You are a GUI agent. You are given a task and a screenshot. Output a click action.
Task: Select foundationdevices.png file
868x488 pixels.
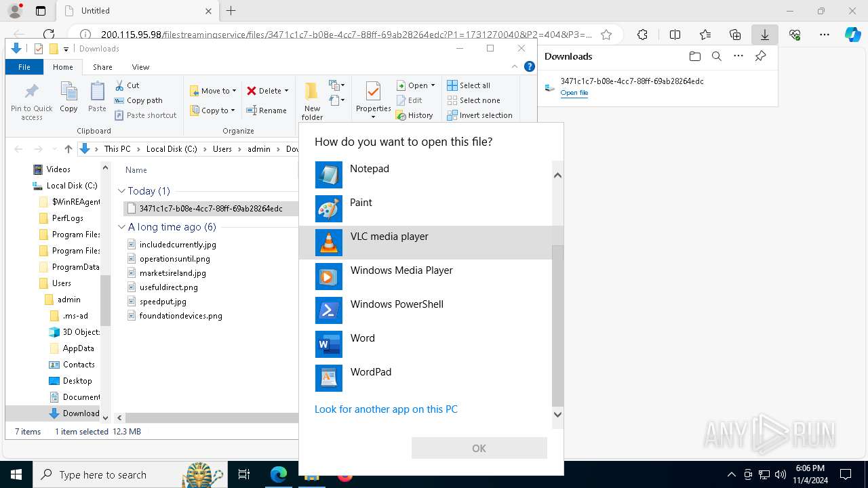coord(180,316)
